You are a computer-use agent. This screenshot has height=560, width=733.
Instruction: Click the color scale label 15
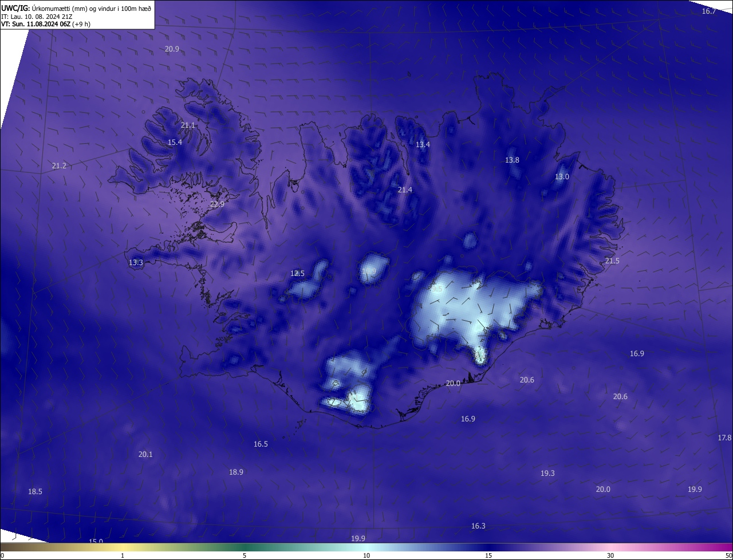488,556
